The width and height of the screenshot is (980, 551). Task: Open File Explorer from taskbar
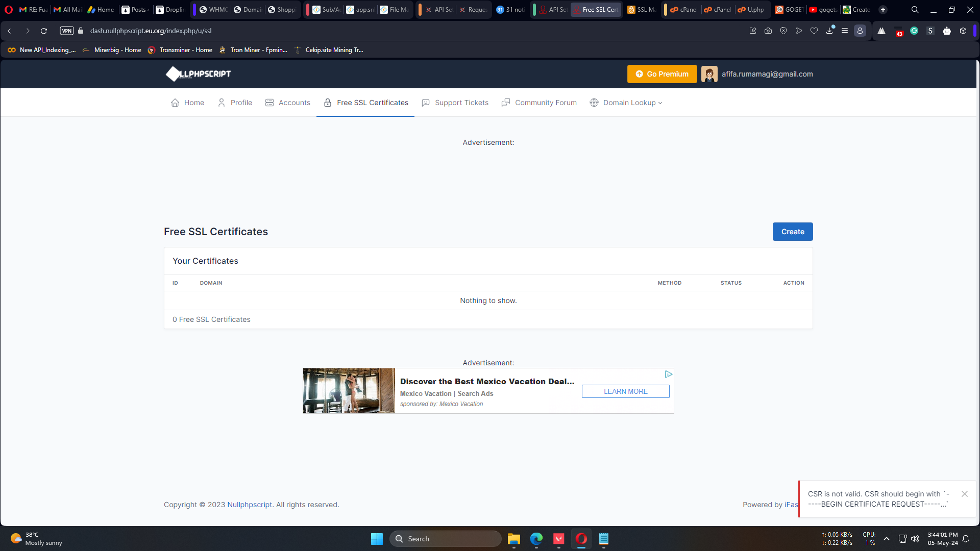point(513,539)
